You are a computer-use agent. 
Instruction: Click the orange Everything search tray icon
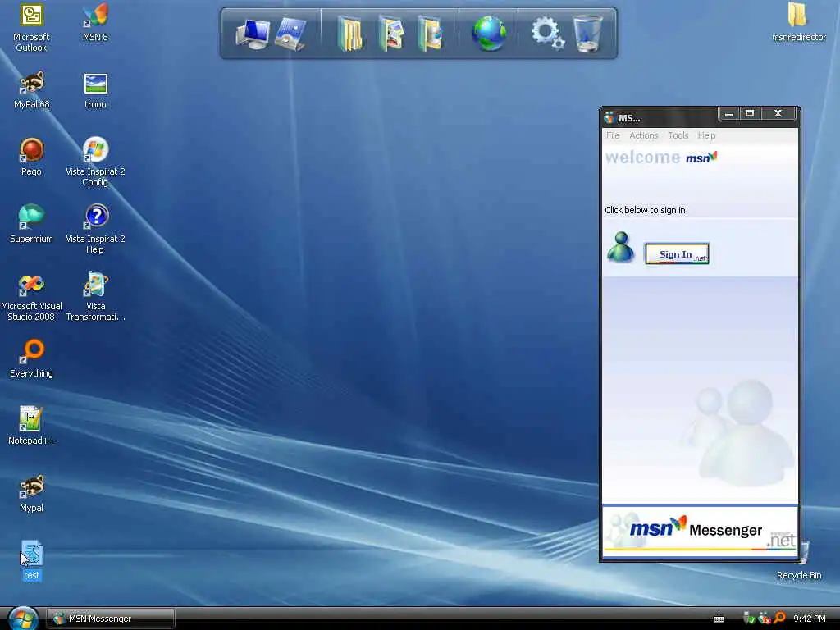click(779, 619)
